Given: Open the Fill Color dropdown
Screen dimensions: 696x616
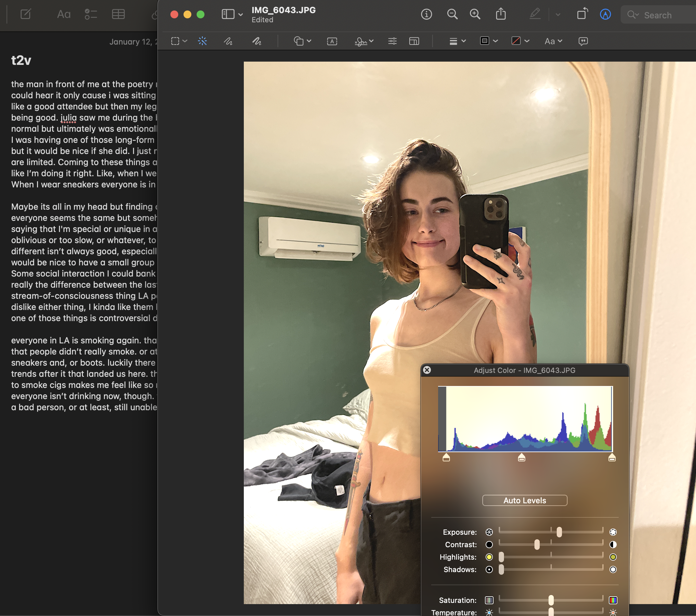Looking at the screenshot, I should click(520, 41).
